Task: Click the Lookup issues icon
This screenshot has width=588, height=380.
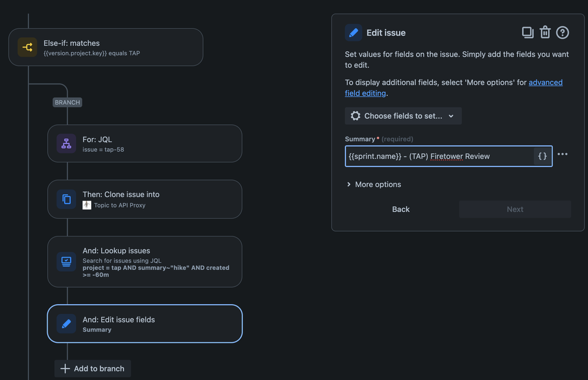Action: coord(67,261)
